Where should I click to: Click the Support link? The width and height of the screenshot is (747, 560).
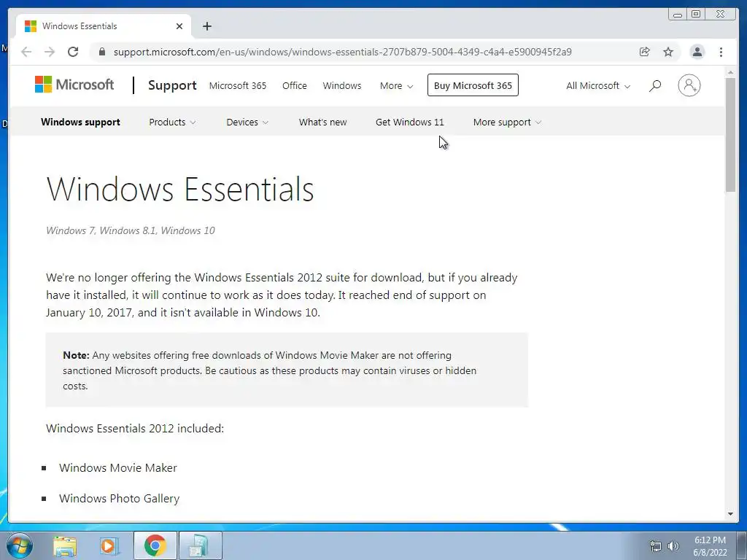(x=172, y=85)
